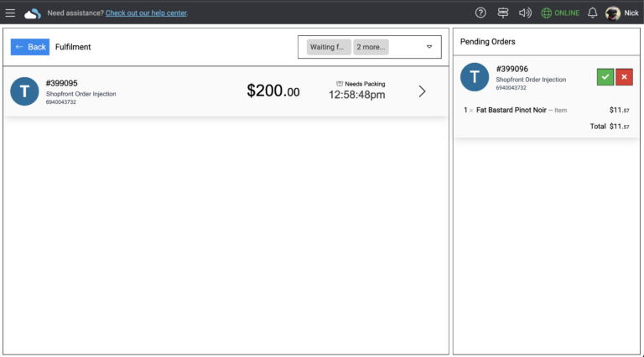Open the hamburger navigation menu
This screenshot has width=644, height=357.
[10, 13]
